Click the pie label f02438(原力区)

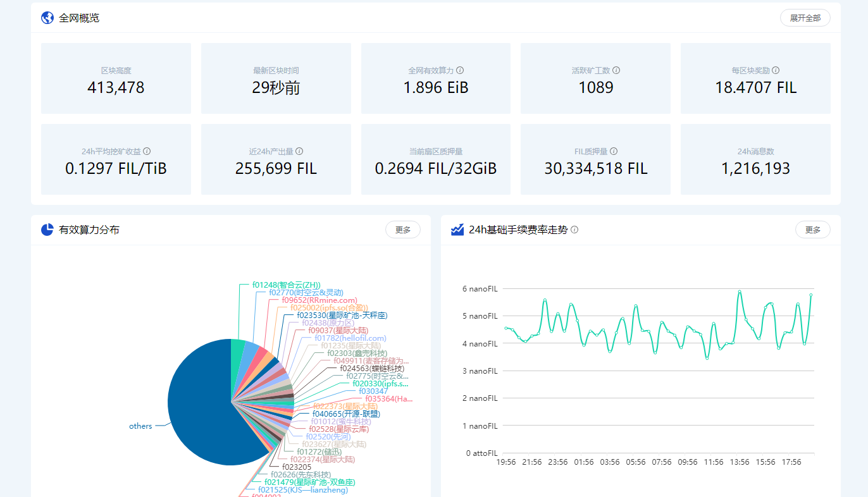coord(328,323)
